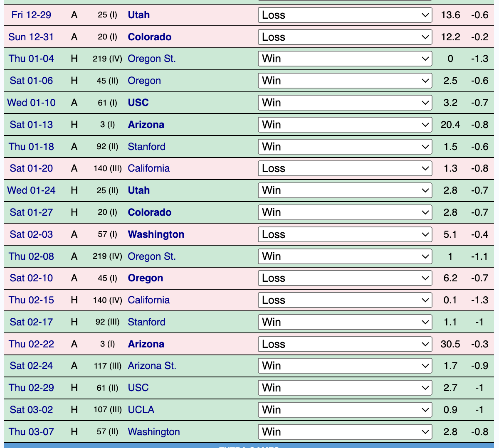The height and width of the screenshot is (448, 499).
Task: Open Washington team link for Thu 03-07
Action: pos(154,432)
